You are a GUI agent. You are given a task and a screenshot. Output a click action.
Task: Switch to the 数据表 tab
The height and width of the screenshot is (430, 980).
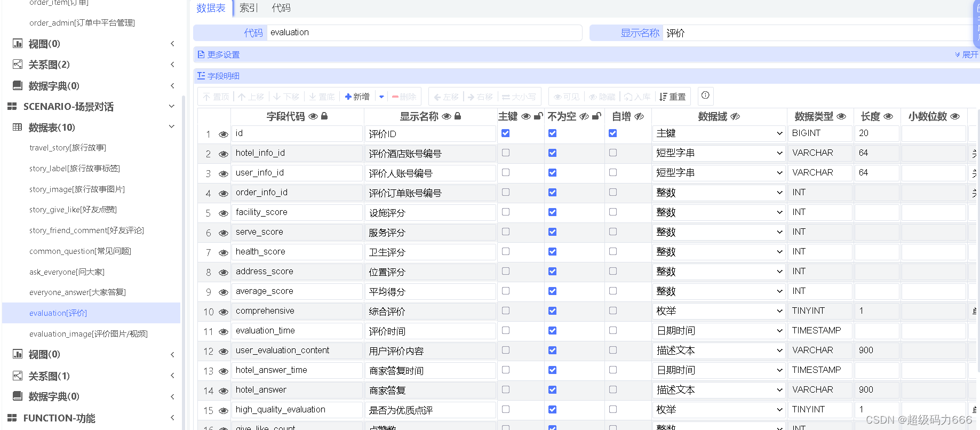click(x=211, y=8)
